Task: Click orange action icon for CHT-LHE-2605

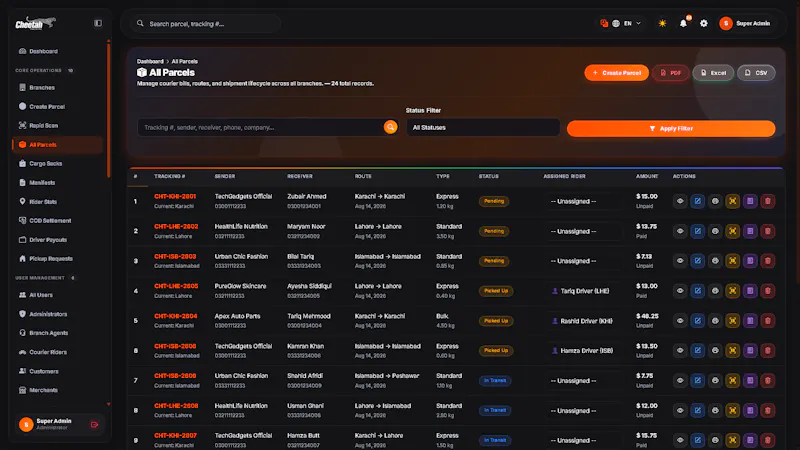Action: (x=733, y=291)
